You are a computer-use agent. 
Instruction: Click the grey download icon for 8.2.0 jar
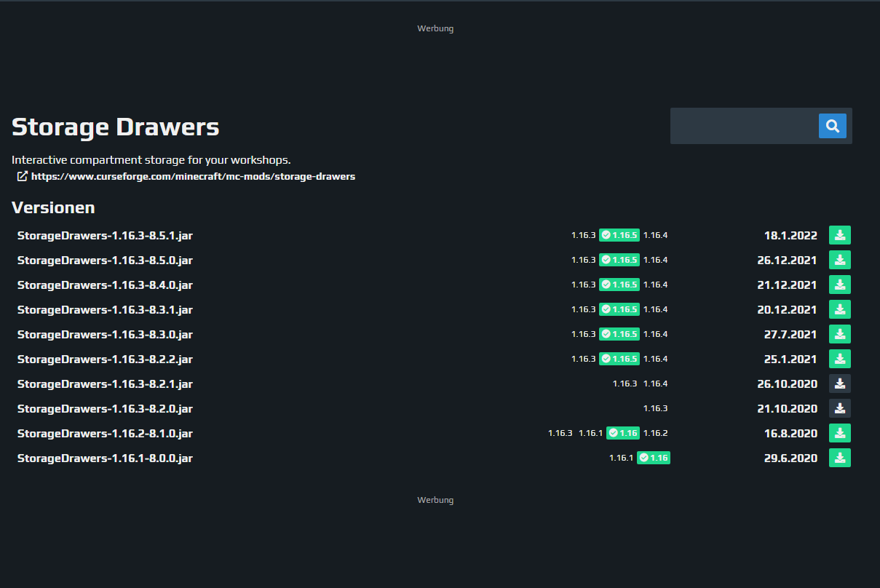840,408
